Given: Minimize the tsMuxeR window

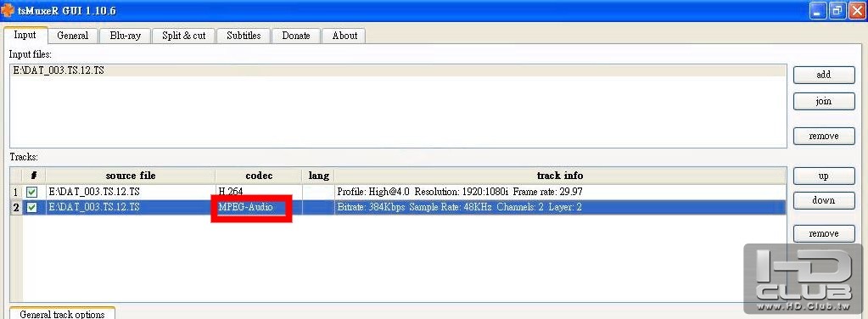Looking at the screenshot, I should pos(817,10).
